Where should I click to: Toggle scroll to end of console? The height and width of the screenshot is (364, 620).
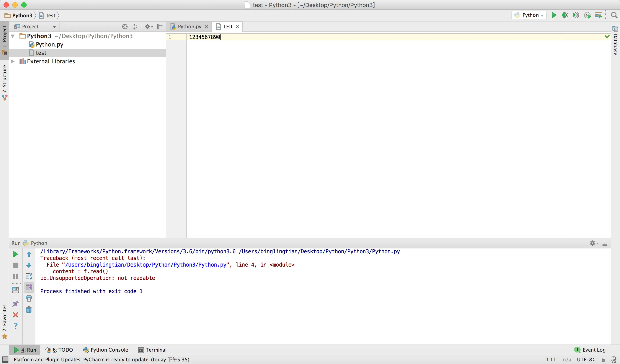click(x=29, y=287)
